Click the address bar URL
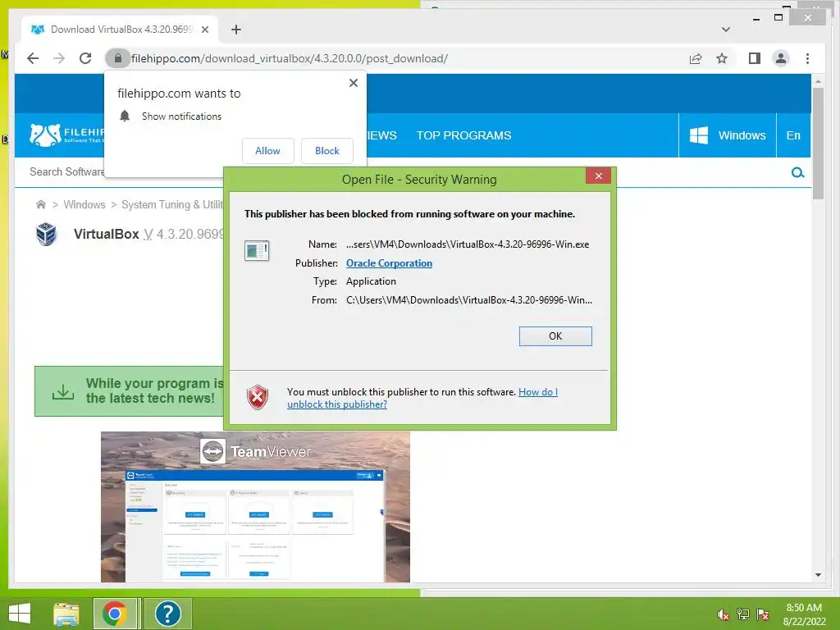 (290, 58)
